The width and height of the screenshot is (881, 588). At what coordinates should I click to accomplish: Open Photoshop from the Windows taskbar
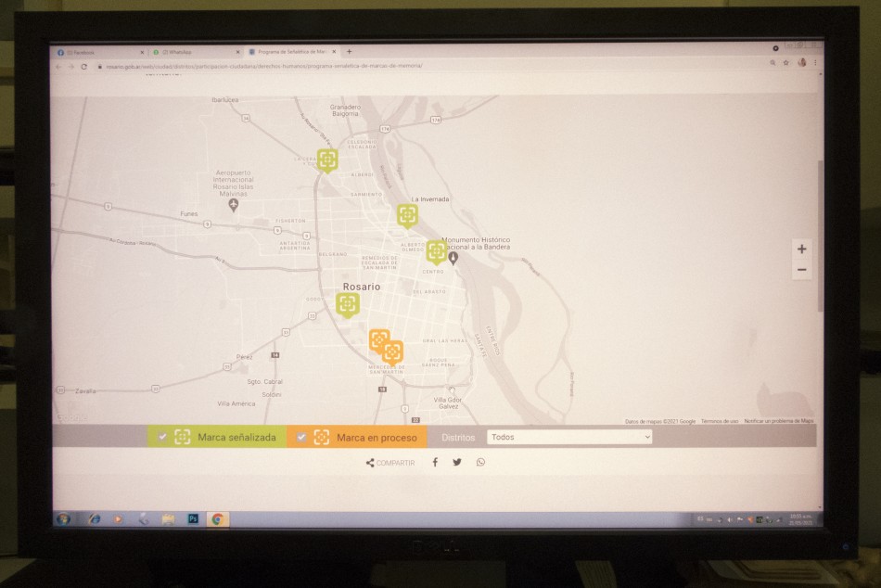click(193, 519)
